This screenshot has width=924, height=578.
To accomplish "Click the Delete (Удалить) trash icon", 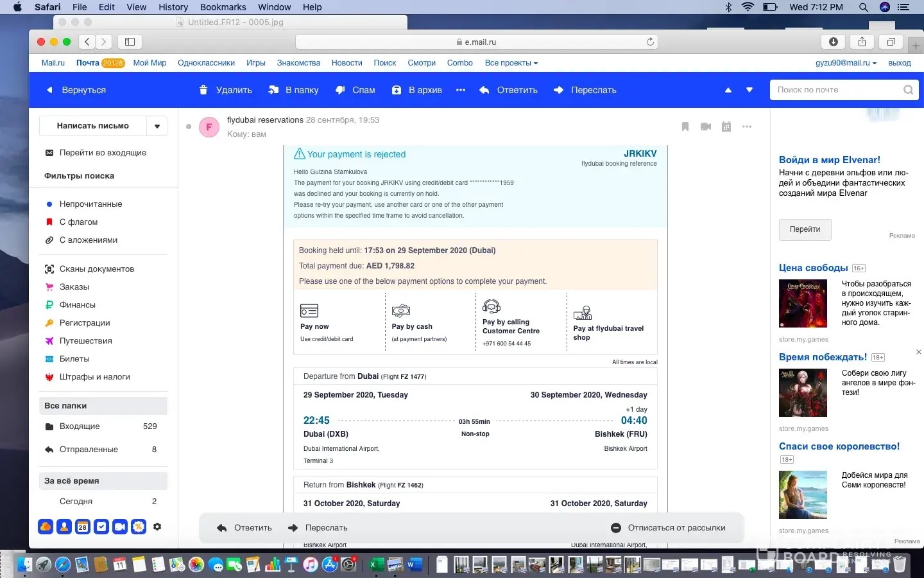I will pos(203,90).
